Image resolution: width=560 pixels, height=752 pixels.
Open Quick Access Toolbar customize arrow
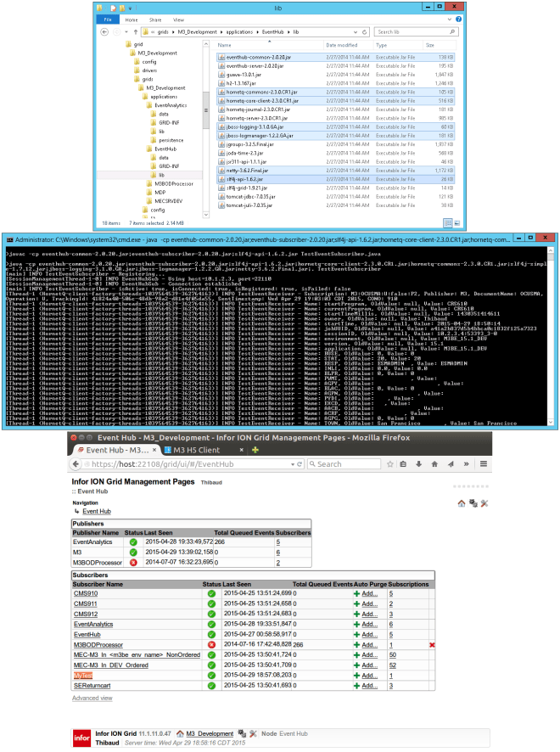click(130, 8)
